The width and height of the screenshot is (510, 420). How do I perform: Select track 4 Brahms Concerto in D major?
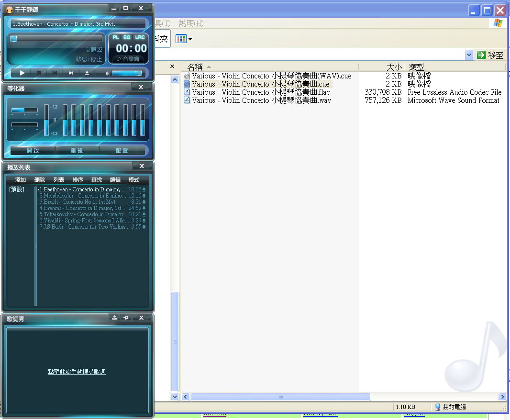(92, 208)
